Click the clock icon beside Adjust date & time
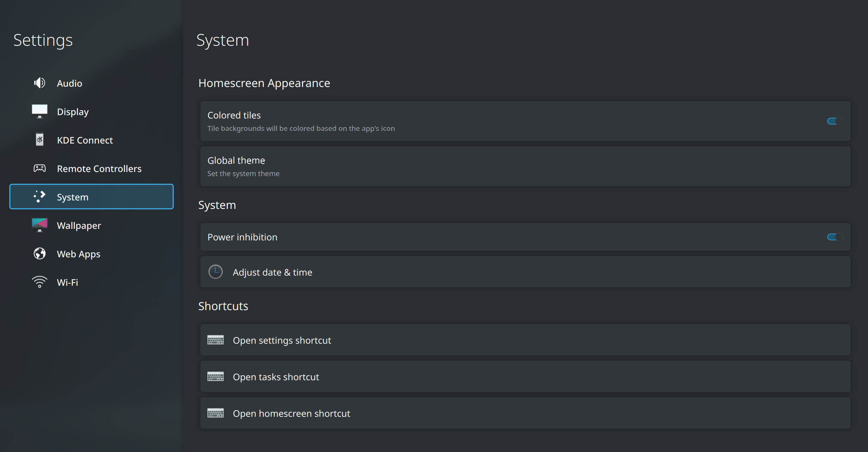The width and height of the screenshot is (868, 452). 216,272
